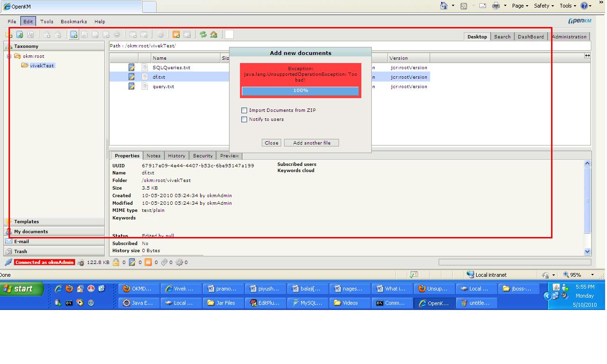Click the IE printer icon
Image resolution: width=607 pixels, height=364 pixels.
point(496,6)
